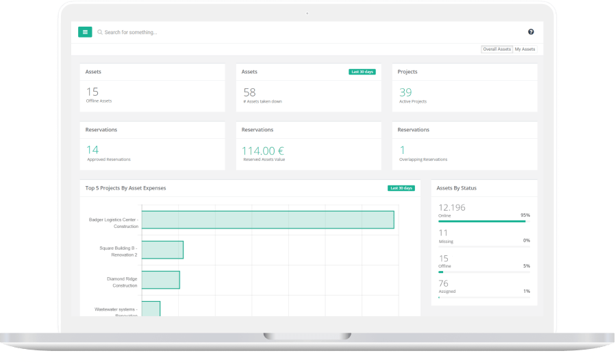Screen dimensions: 615x364
Task: Click the 'Last 30 days' badge on Assets card
Action: [x=362, y=72]
